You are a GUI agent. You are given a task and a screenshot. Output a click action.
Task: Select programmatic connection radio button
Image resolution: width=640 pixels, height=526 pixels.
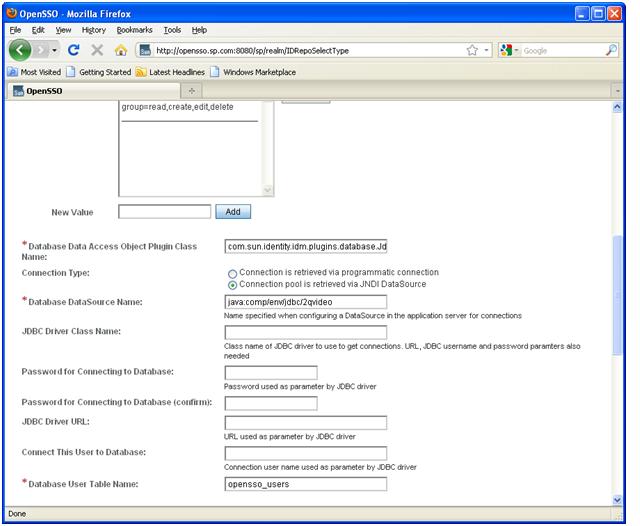pyautogui.click(x=232, y=273)
